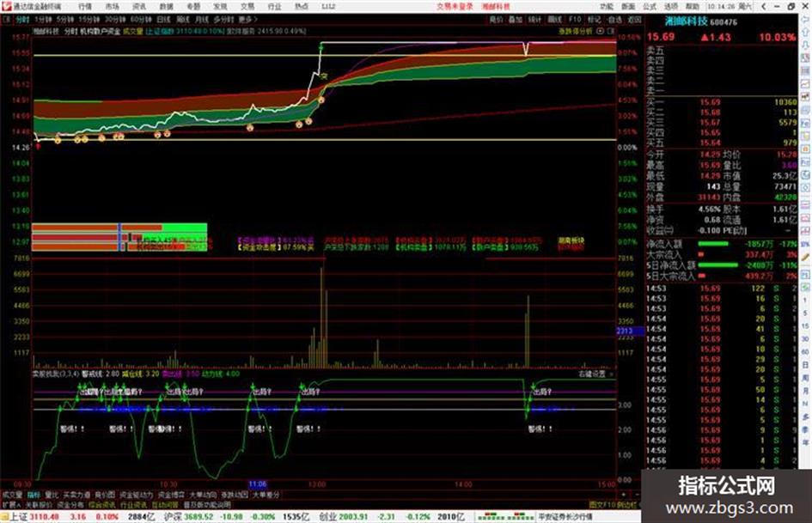Click the stock name 湘邮科技 600476
This screenshot has height=523, width=812.
pyautogui.click(x=700, y=21)
